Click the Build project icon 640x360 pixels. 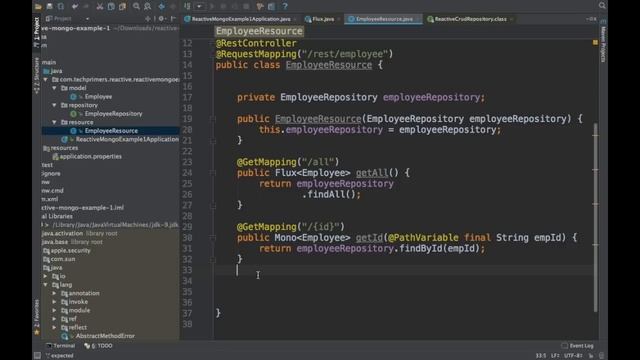pos(187,6)
